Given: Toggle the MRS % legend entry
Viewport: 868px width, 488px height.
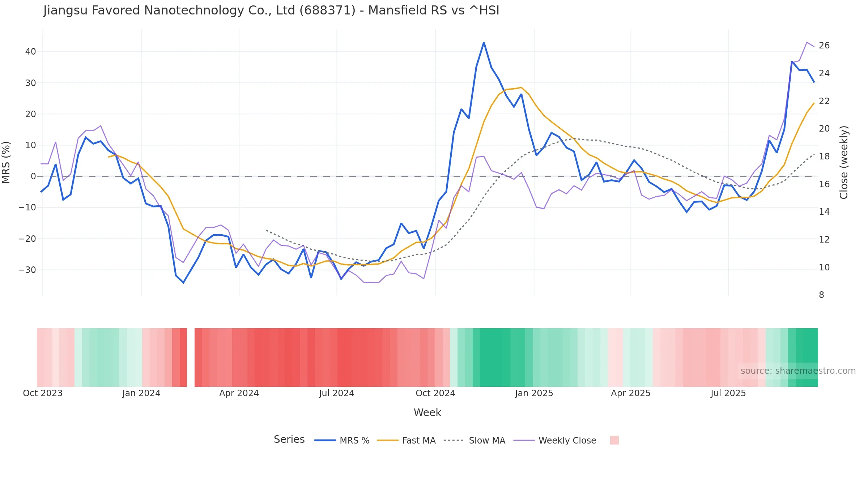Looking at the screenshot, I should tap(342, 440).
